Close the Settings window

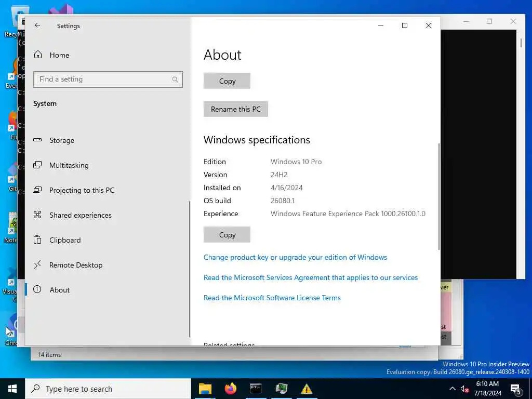point(429,25)
